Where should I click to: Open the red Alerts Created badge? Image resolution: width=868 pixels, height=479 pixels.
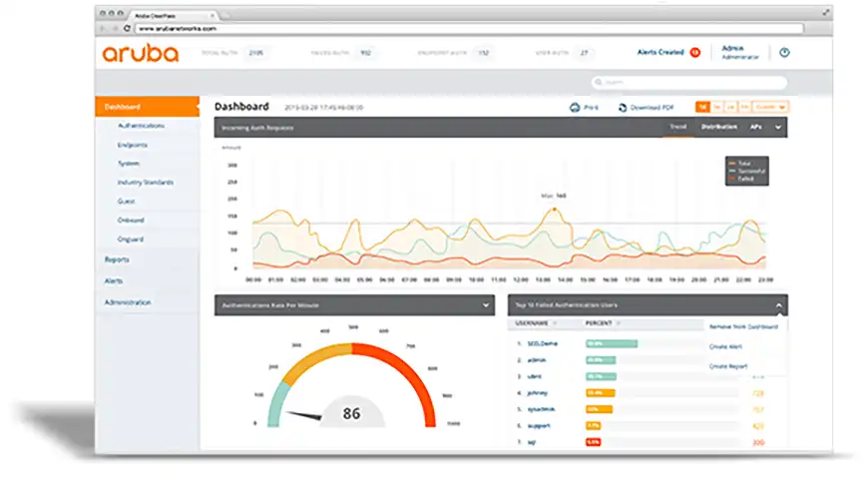(694, 52)
